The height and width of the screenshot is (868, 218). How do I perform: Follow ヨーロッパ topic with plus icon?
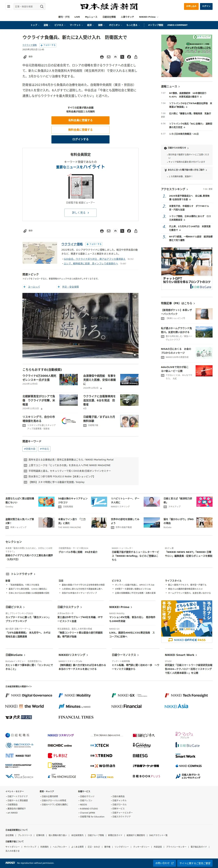tap(25, 287)
